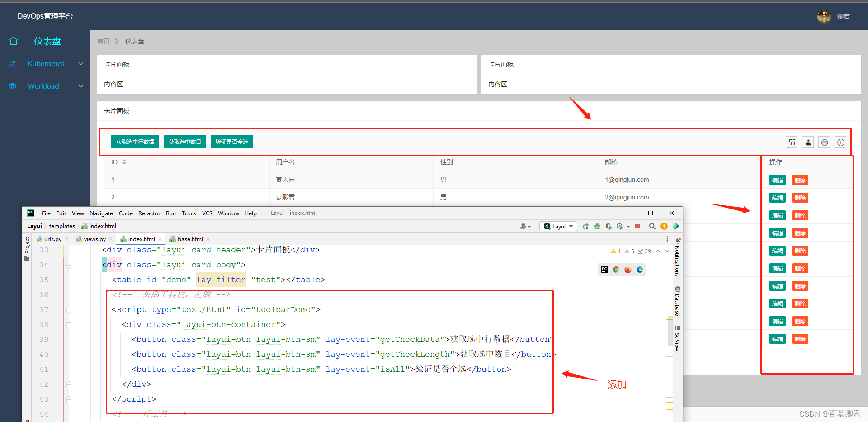Open Search Everywhere magnifier in PyCharm
This screenshot has height=422, width=868.
(652, 226)
